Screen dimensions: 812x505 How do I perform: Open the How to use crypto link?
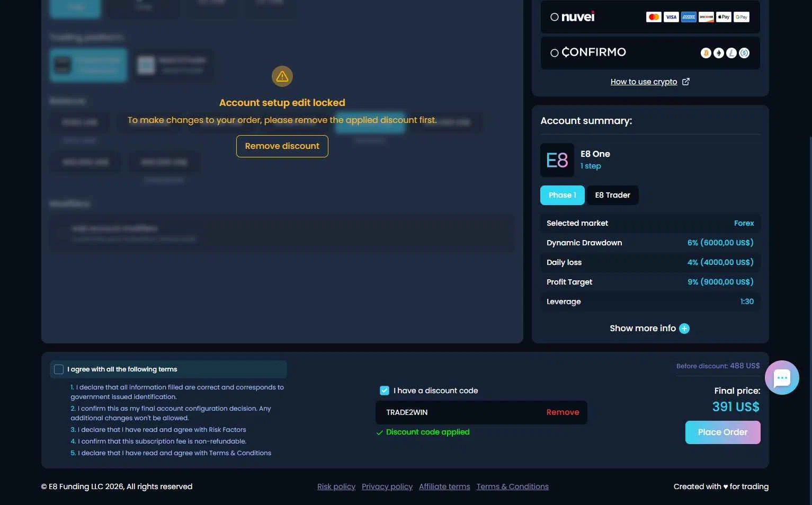point(644,82)
